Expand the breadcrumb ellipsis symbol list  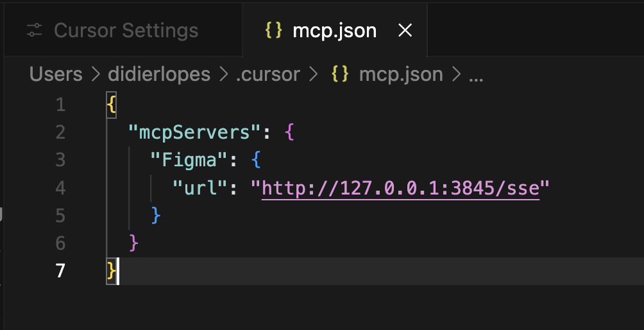tap(476, 76)
